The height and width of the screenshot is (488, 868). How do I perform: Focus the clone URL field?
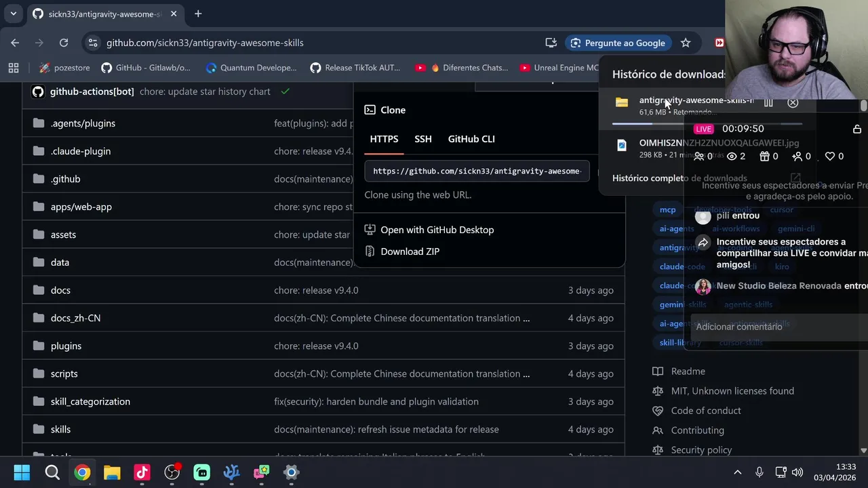pos(477,171)
